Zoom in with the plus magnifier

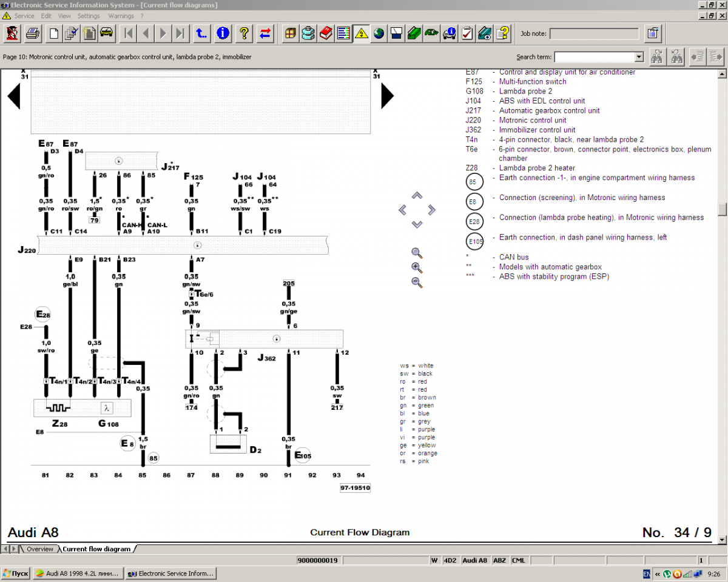pos(417,268)
